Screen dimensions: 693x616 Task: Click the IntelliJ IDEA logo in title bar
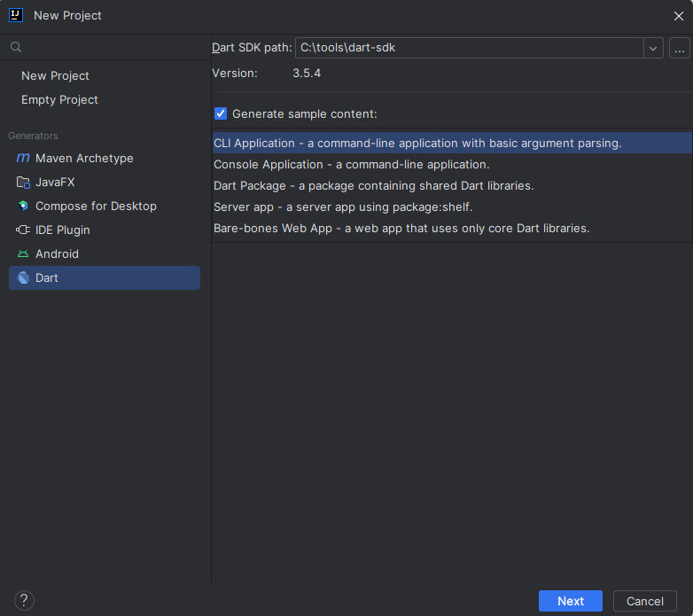pos(16,15)
